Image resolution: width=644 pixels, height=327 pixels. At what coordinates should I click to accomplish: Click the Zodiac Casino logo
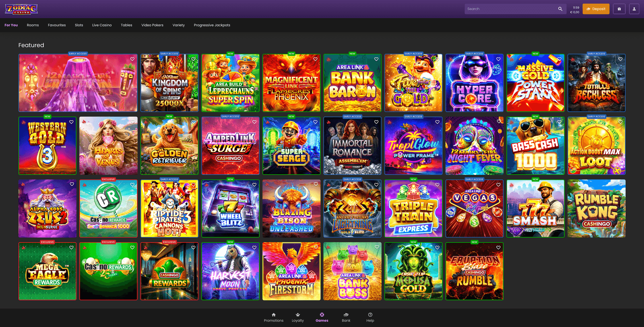(x=21, y=9)
